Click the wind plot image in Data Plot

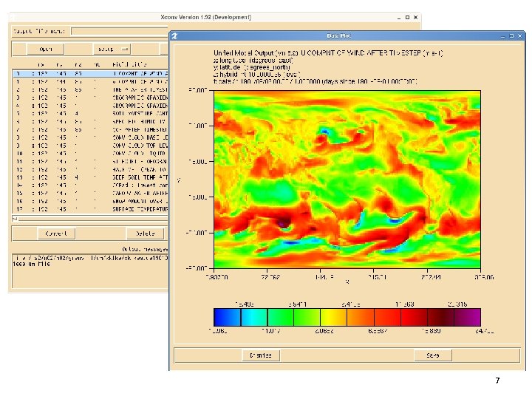click(x=347, y=180)
